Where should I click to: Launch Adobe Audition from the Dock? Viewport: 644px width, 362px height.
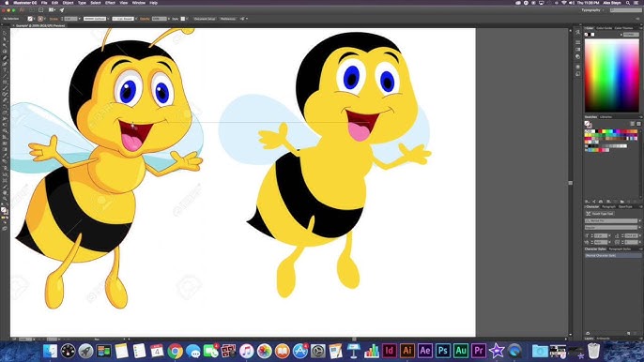461,351
